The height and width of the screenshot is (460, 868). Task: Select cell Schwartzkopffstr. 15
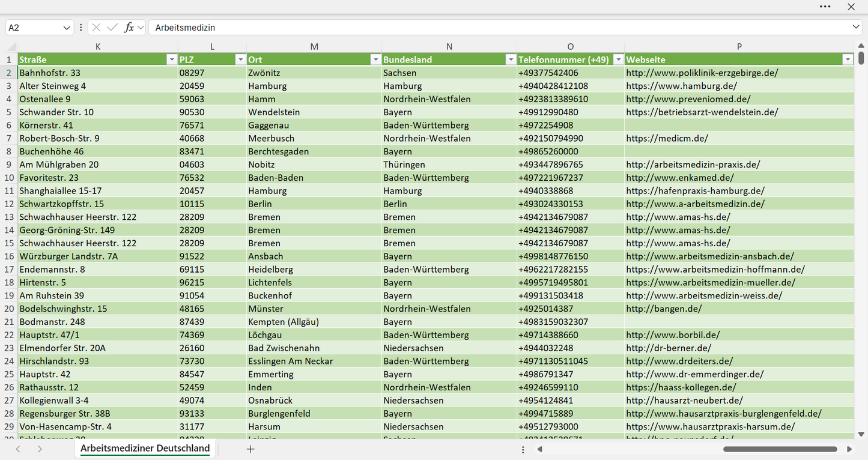pyautogui.click(x=98, y=204)
